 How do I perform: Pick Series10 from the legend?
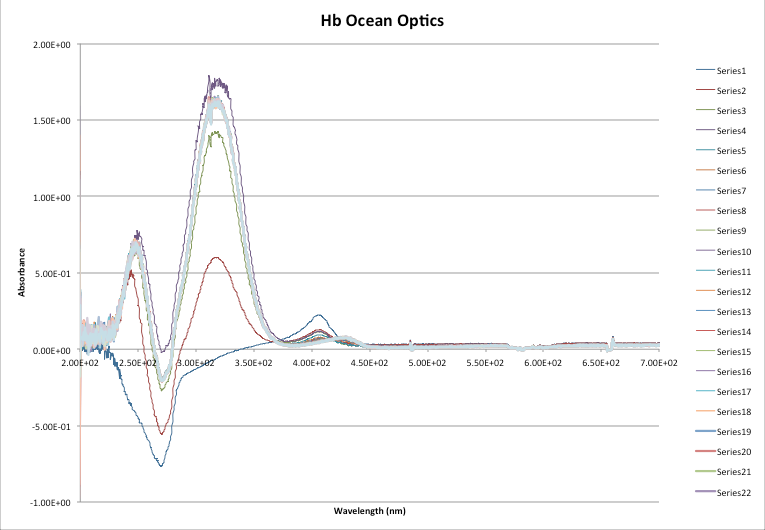pyautogui.click(x=733, y=251)
